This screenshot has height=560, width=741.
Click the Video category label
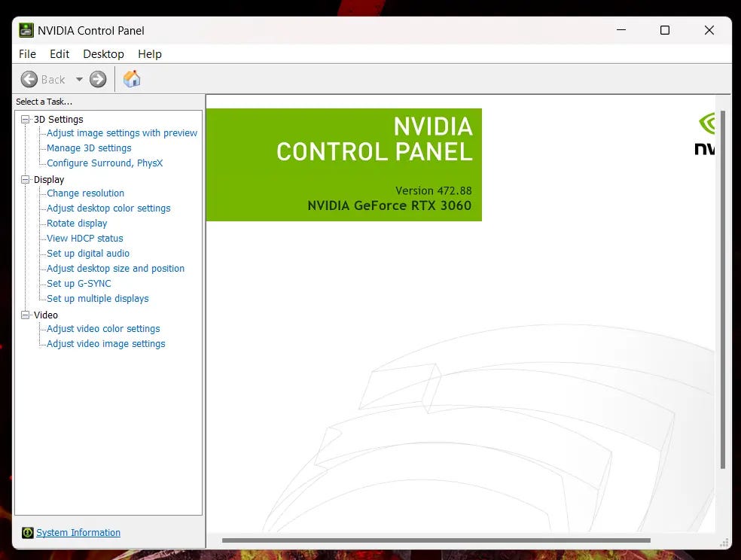46,315
